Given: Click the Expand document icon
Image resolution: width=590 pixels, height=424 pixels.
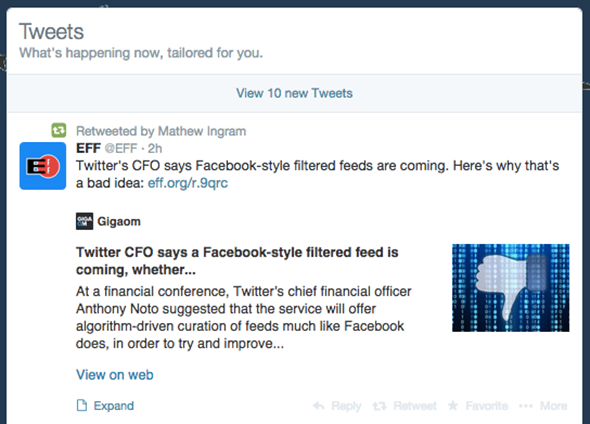Looking at the screenshot, I should [82, 405].
